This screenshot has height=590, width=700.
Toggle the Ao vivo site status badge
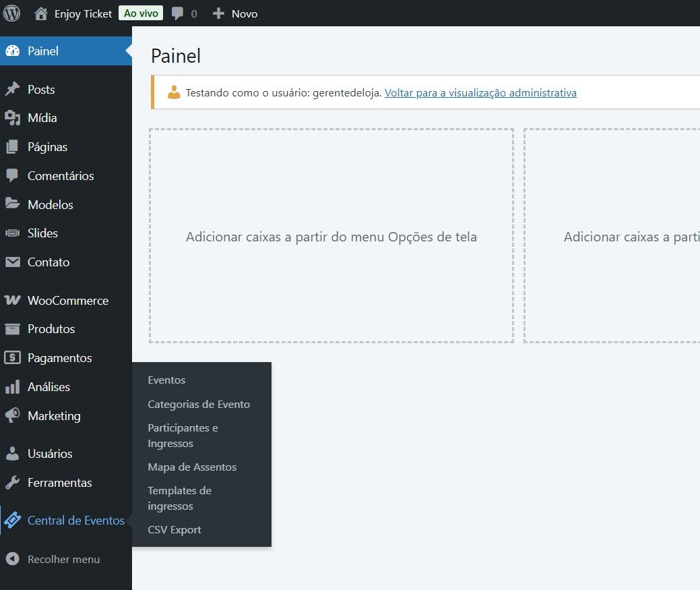[140, 13]
